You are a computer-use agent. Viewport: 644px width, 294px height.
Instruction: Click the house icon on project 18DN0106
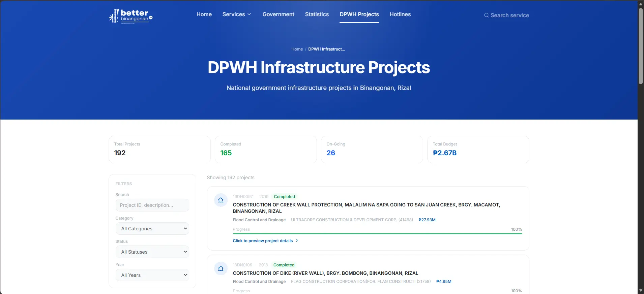(221, 268)
